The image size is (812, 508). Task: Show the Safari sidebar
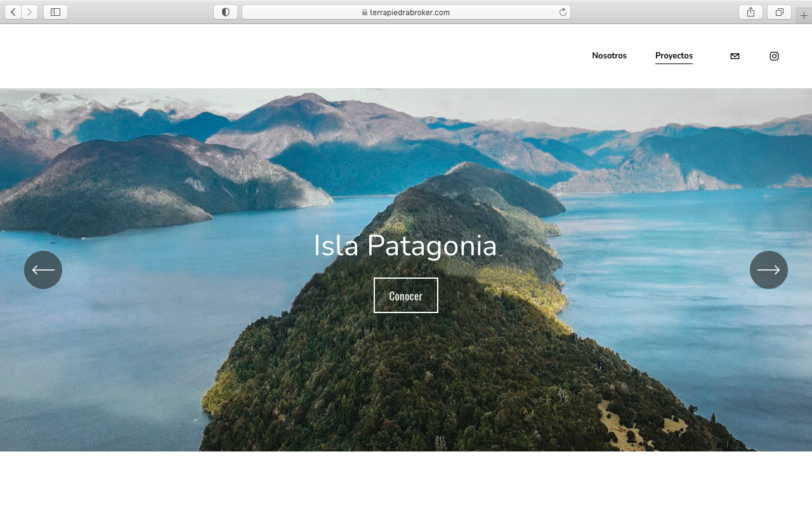[x=55, y=12]
